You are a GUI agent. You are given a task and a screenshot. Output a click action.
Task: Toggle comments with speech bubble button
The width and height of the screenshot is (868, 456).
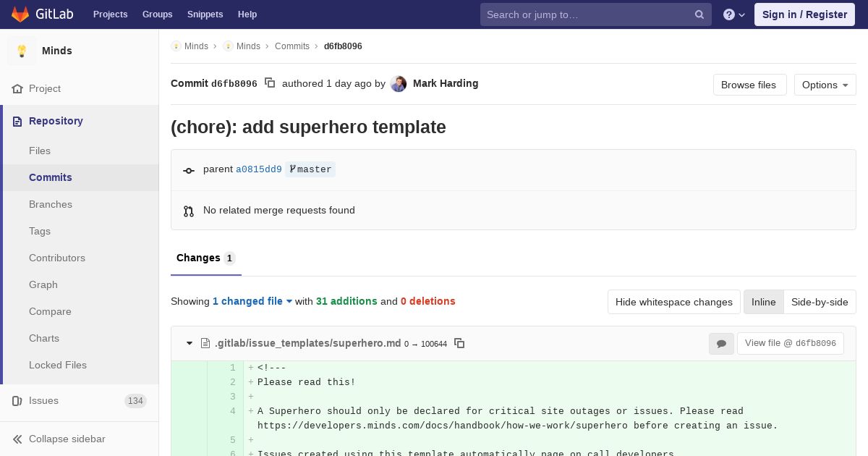click(721, 344)
